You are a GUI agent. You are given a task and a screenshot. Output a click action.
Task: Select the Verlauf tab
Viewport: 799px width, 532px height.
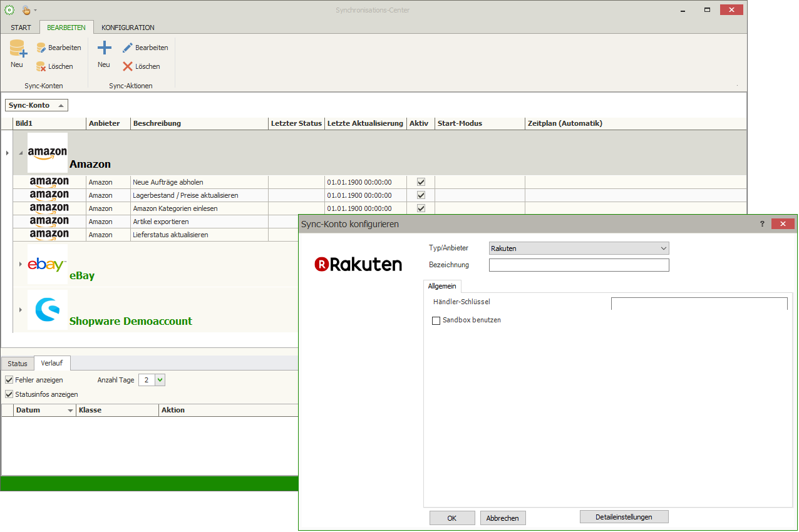(x=52, y=363)
